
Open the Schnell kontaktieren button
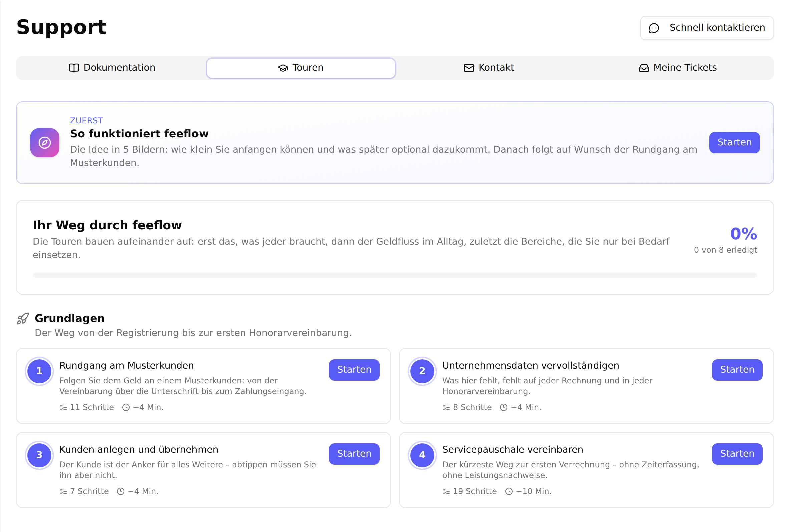click(x=707, y=28)
